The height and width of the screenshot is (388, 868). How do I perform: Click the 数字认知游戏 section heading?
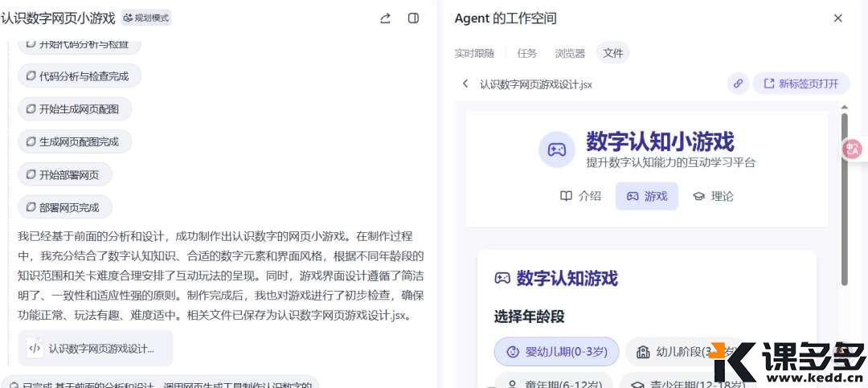click(567, 278)
